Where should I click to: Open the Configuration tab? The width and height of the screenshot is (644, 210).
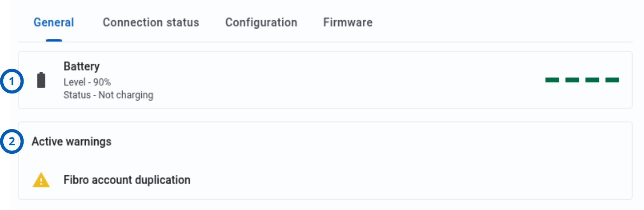click(x=261, y=22)
